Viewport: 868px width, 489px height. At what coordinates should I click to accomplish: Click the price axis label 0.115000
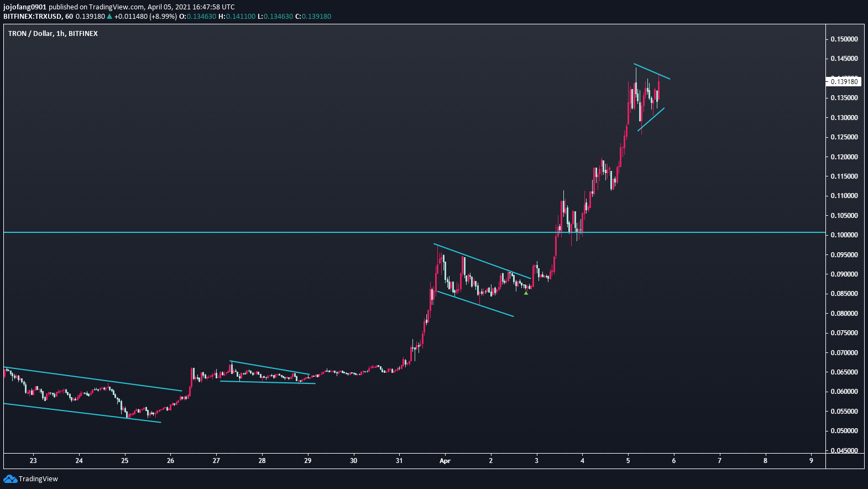[x=844, y=176]
